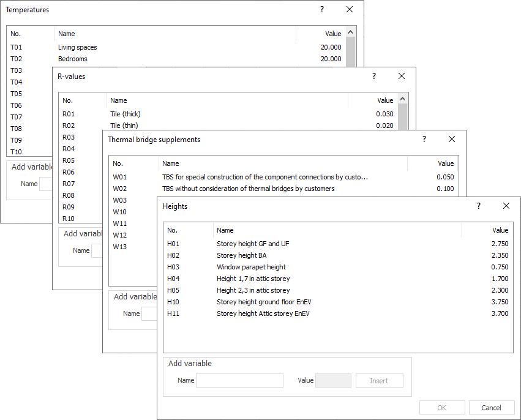This screenshot has height=420, width=521.
Task: Sort Thermal bridge list by Name column
Action: click(283, 163)
